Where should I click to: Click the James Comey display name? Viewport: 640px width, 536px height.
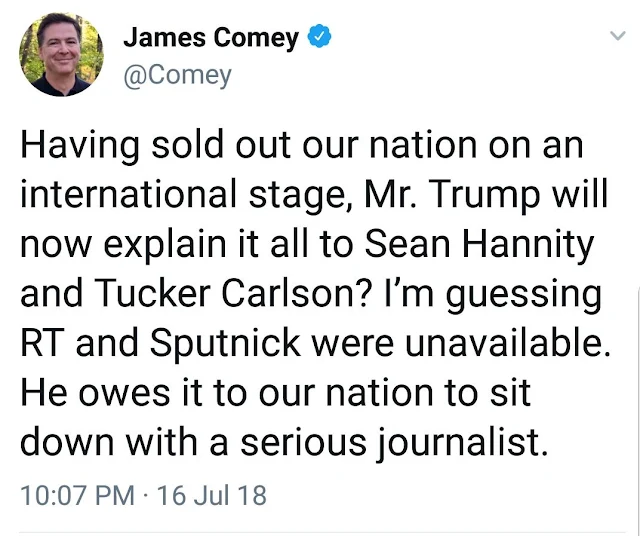click(x=211, y=38)
